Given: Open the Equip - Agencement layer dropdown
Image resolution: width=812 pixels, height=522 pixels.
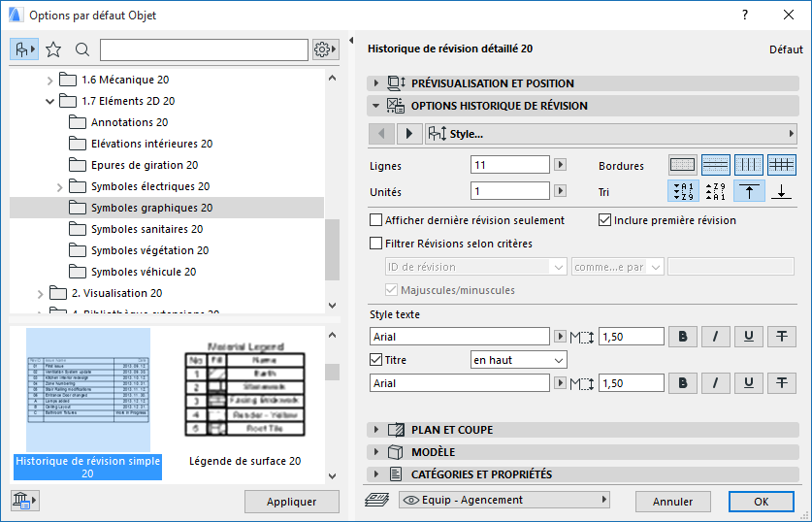Looking at the screenshot, I should pos(503,500).
